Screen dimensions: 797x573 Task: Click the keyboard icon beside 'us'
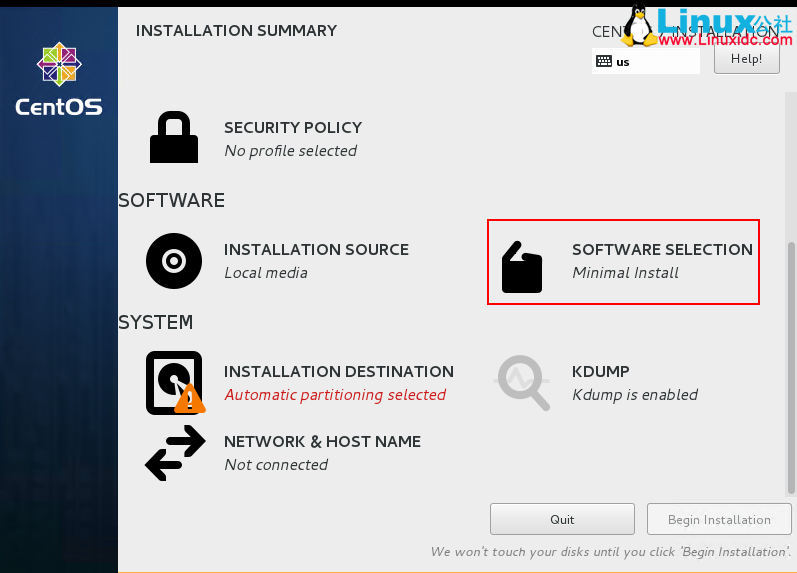point(603,61)
